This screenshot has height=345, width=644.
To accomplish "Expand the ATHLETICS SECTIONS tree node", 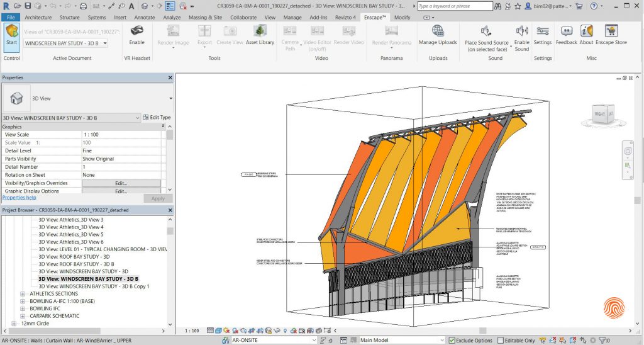I will (x=23, y=294).
